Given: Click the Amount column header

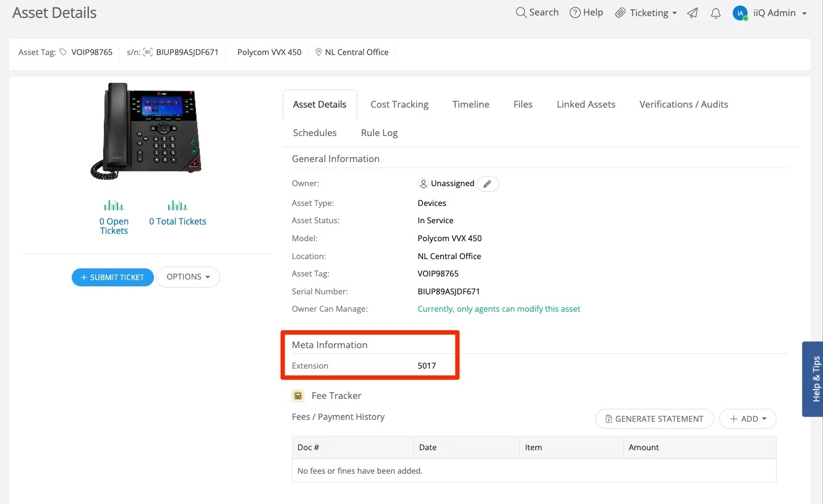Looking at the screenshot, I should 699,447.
